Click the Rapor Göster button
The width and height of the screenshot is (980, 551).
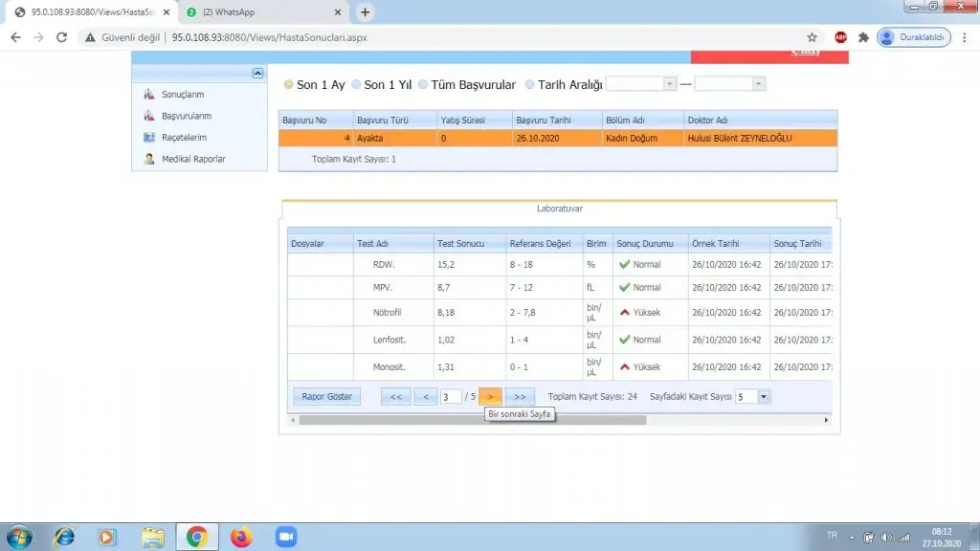pyautogui.click(x=326, y=396)
